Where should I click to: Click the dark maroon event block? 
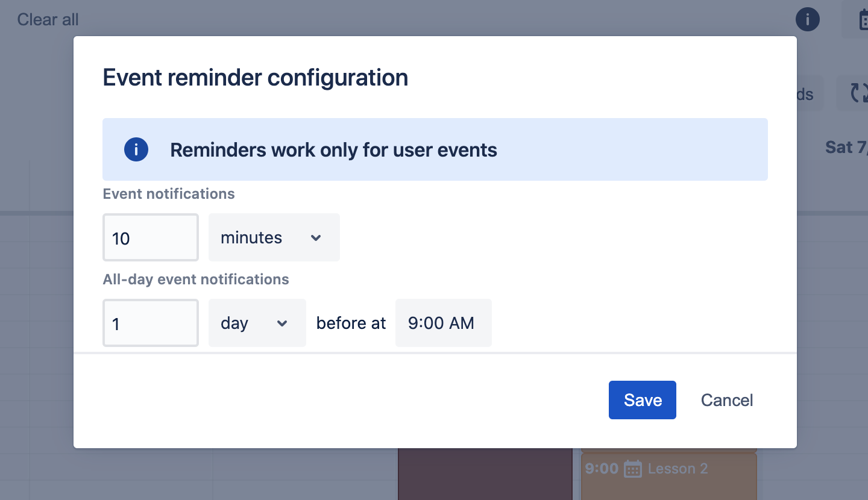485,474
